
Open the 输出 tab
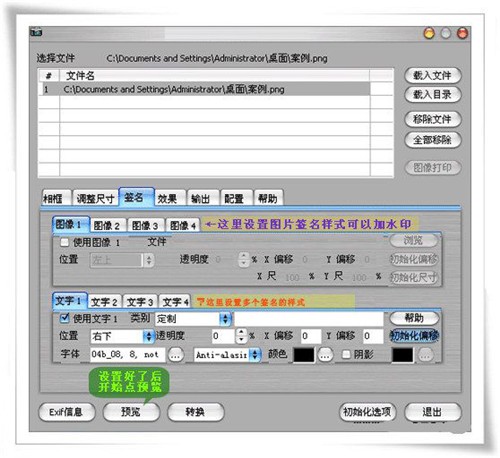pos(203,199)
